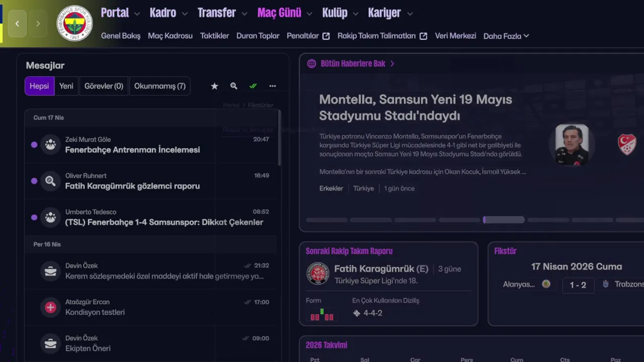The image size is (644, 362).
Task: Click briefcase icon for Ekipten Öneri message
Action: [50, 343]
